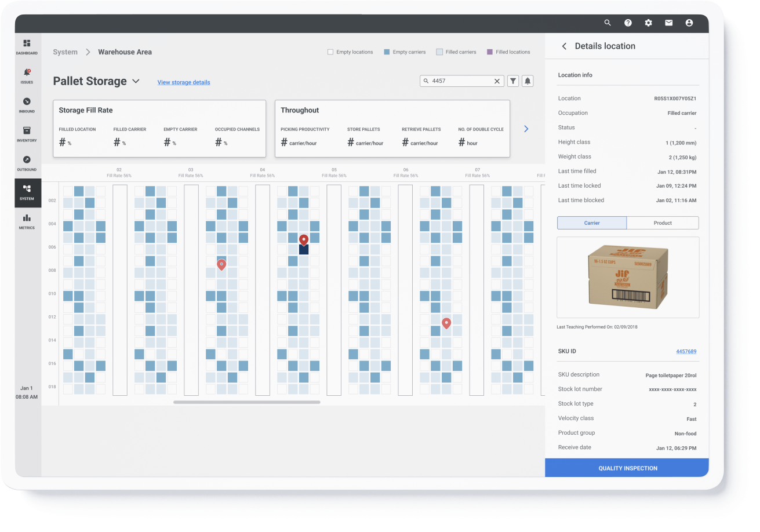Toggle the Filled carriers legend checkbox
Image resolution: width=760 pixels, height=532 pixels.
pos(439,52)
